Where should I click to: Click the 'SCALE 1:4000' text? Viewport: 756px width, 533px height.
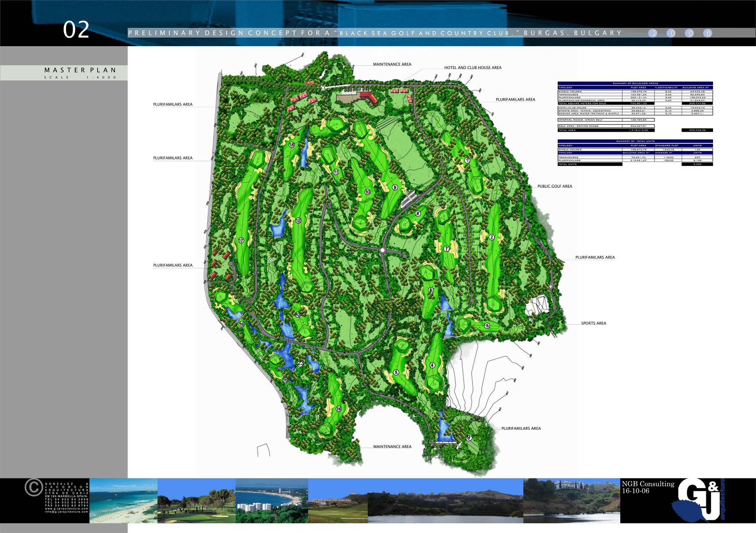(80, 77)
